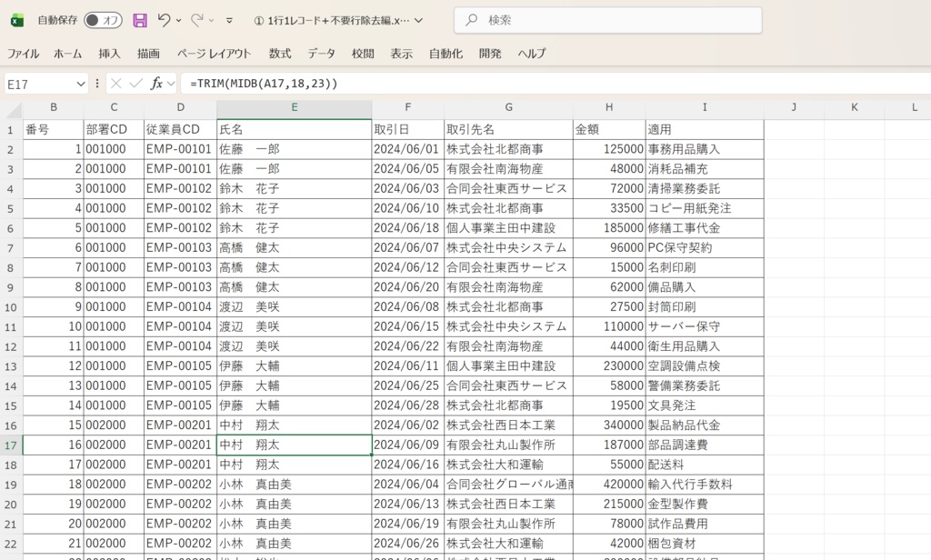Select column G header
The height and width of the screenshot is (560, 931).
[x=509, y=107]
